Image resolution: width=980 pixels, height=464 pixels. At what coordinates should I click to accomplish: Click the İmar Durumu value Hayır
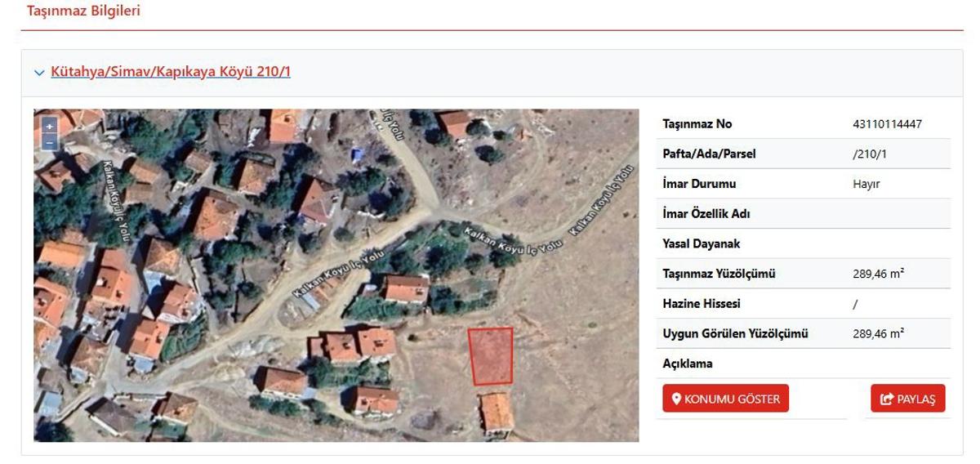point(866,185)
